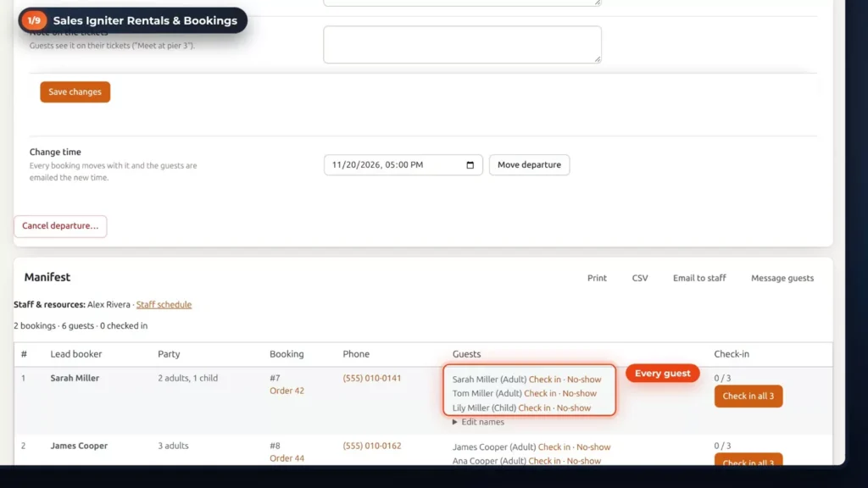Open Message guests link
Screen dimensions: 868x488
(x=782, y=278)
